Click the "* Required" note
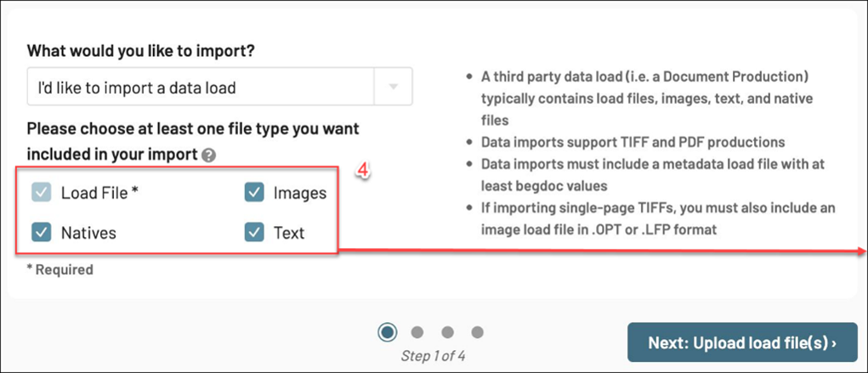This screenshot has width=868, height=373. 60,269
